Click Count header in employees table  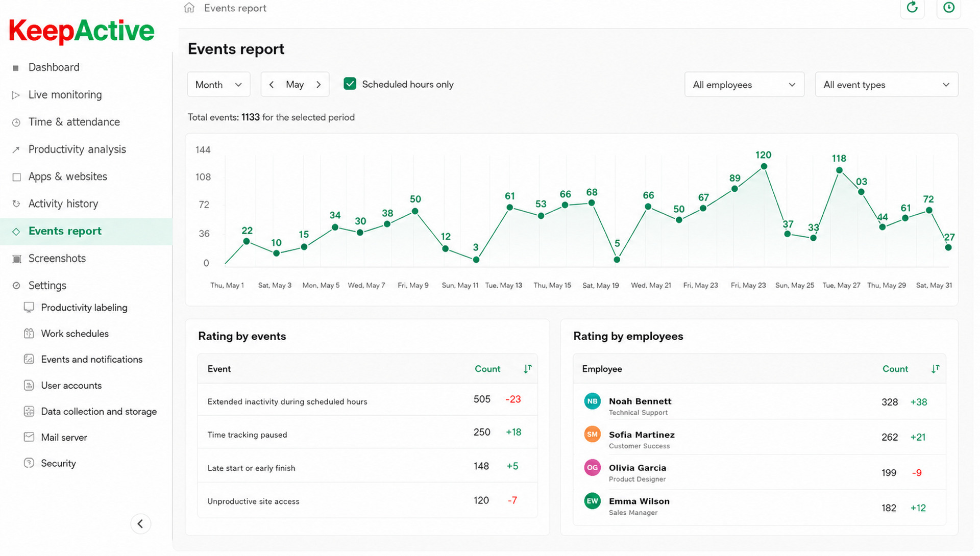coord(895,369)
